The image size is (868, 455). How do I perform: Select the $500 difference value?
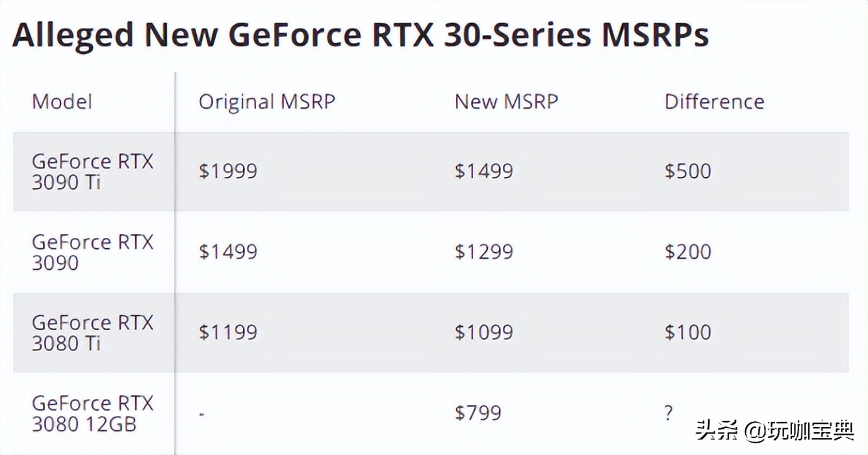coord(688,172)
